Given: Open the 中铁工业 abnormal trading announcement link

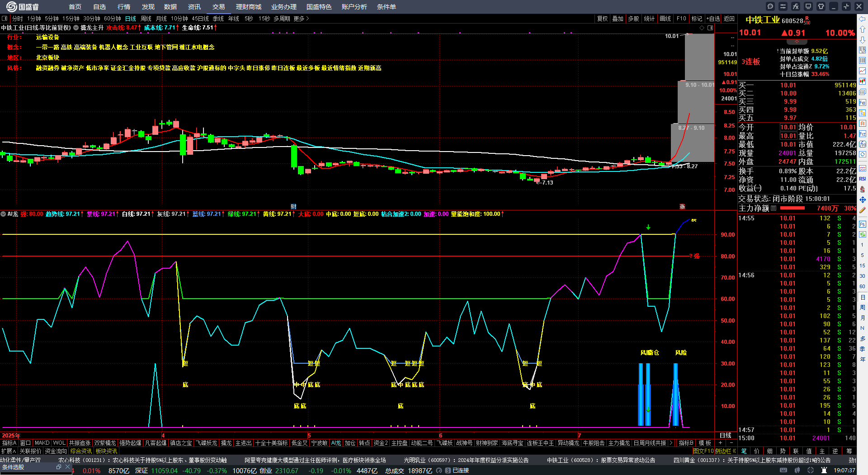Looking at the screenshot, I should pos(601,460).
